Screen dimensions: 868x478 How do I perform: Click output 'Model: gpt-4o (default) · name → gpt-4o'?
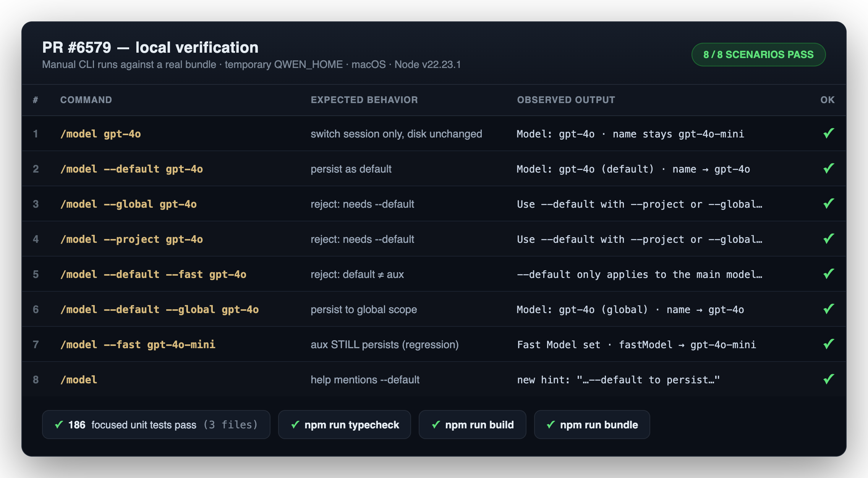pyautogui.click(x=633, y=169)
